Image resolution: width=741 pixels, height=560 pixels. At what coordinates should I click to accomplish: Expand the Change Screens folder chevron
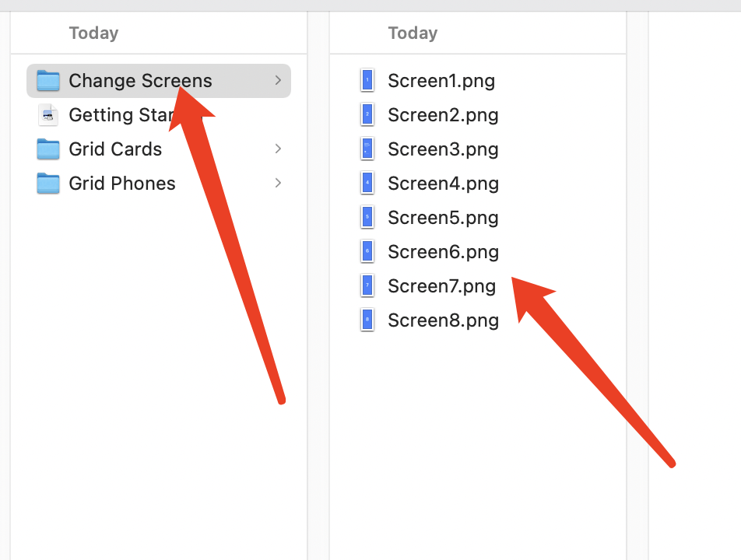[278, 81]
